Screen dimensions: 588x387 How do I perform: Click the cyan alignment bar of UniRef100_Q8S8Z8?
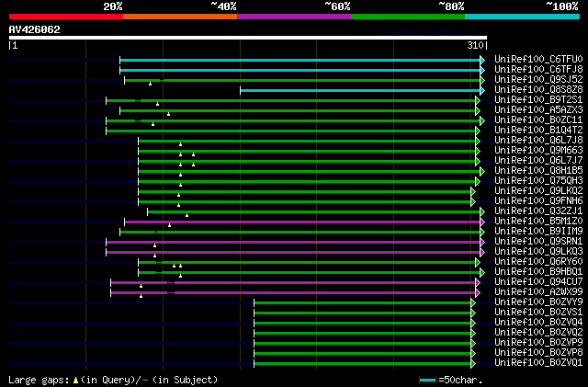(x=360, y=90)
